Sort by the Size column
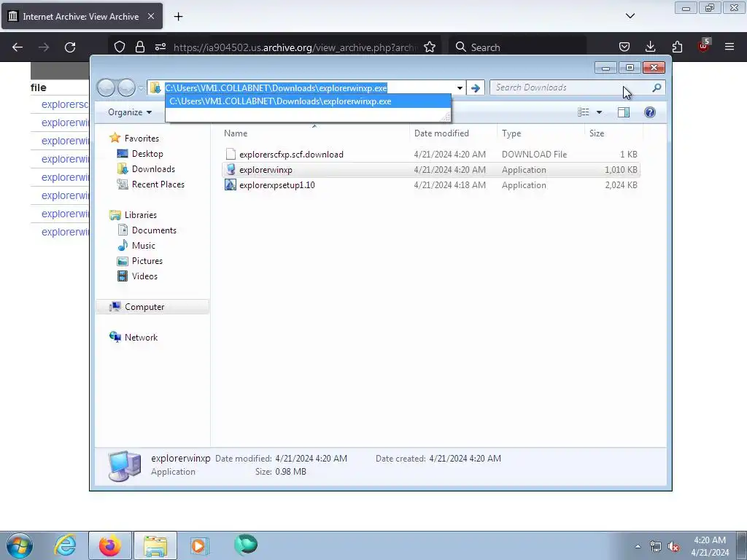 click(614, 133)
